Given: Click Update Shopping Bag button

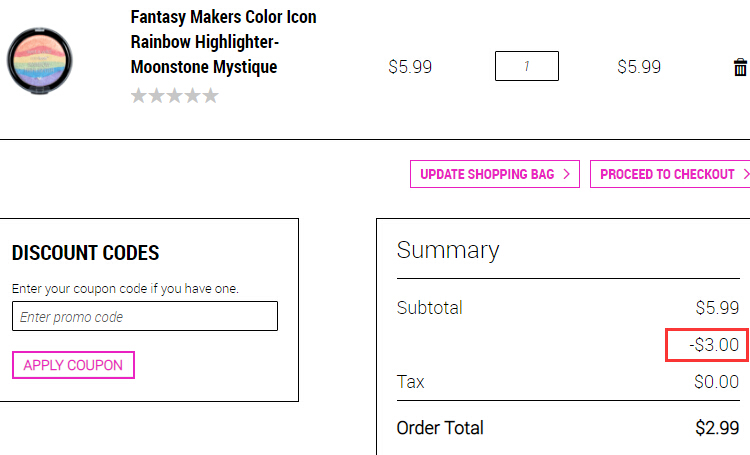Looking at the screenshot, I should click(x=495, y=174).
